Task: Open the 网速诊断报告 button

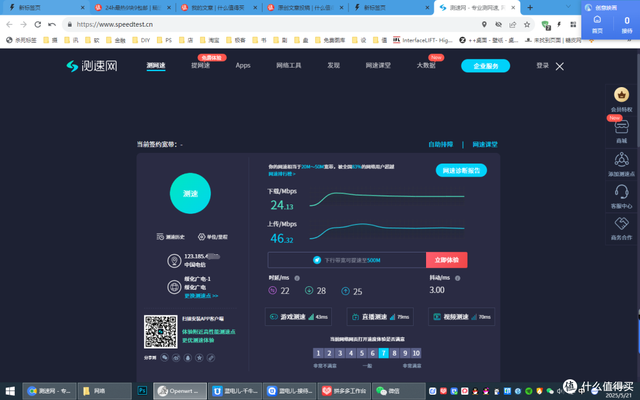Action: click(x=461, y=170)
